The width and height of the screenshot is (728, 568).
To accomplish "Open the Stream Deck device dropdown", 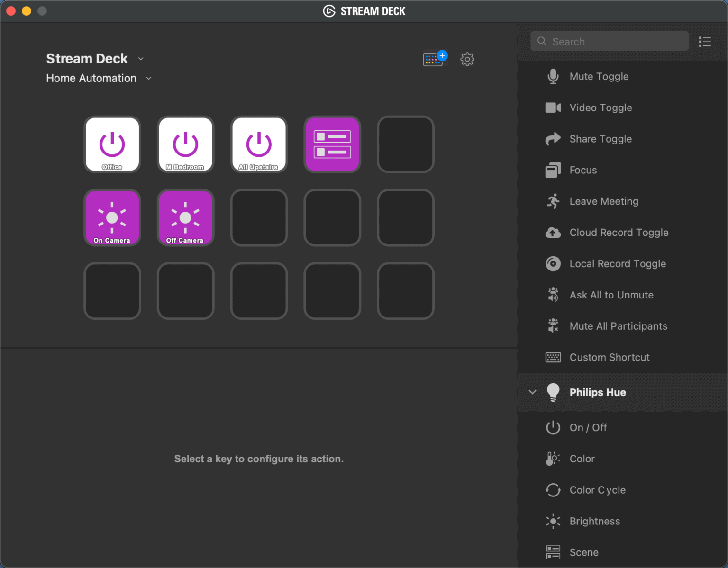I will click(x=141, y=59).
